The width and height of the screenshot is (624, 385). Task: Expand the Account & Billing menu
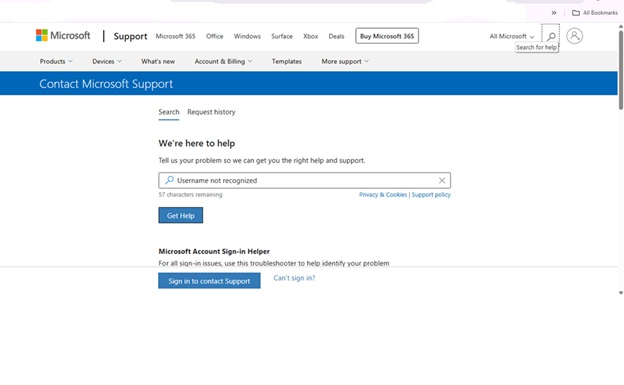(223, 61)
